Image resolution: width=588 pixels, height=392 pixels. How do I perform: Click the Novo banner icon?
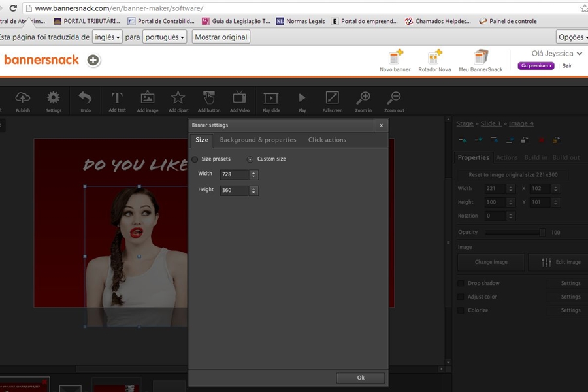(395, 57)
